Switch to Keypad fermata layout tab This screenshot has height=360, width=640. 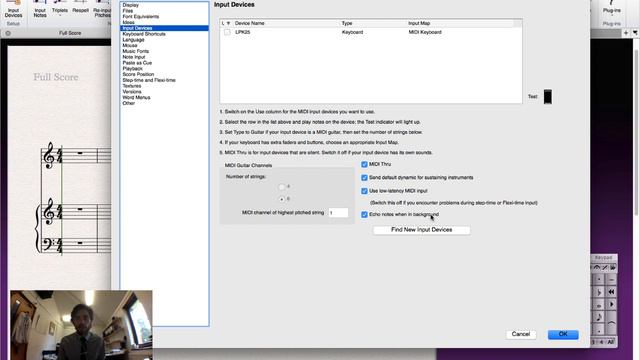[597, 267]
